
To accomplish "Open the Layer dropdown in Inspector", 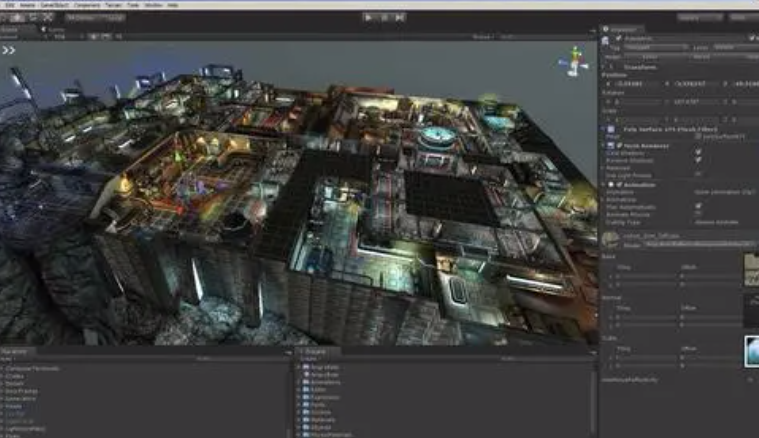I will coord(736,47).
